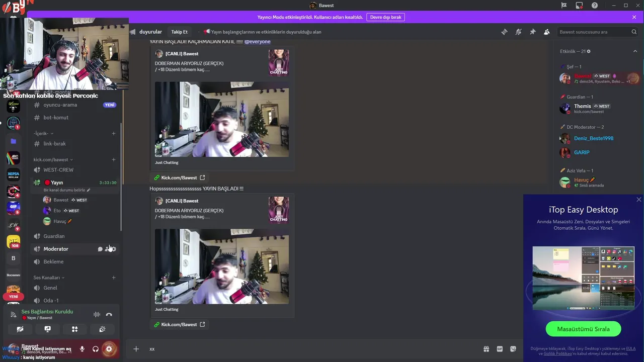Click the search magnifier in server search
644x362 pixels.
[634, 32]
